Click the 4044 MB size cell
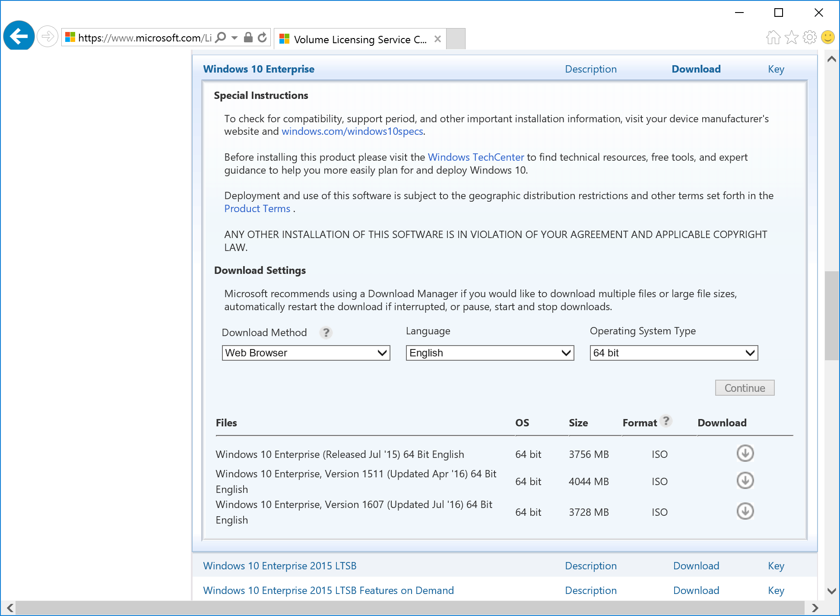 589,482
